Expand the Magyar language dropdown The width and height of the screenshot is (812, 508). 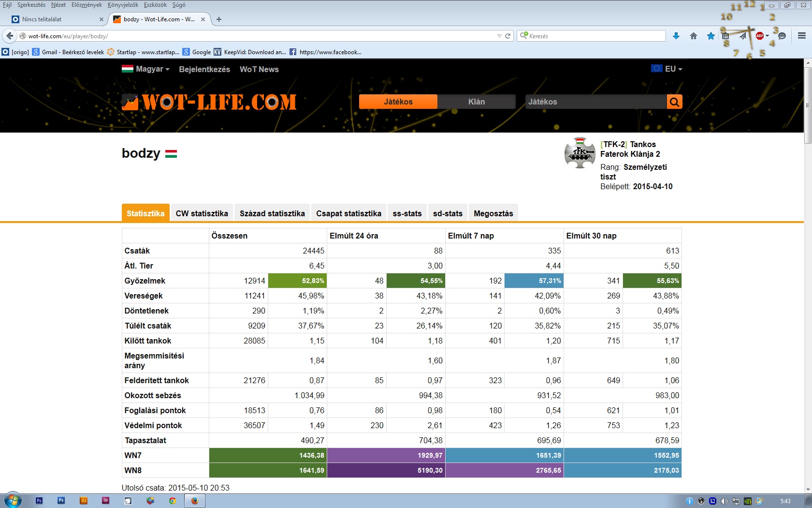(x=146, y=69)
